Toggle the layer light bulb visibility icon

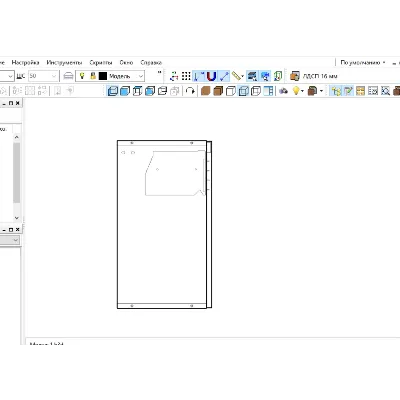(x=82, y=76)
